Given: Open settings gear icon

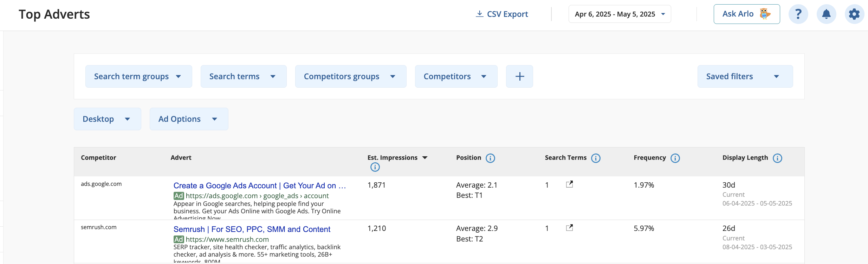Looking at the screenshot, I should click(x=854, y=14).
